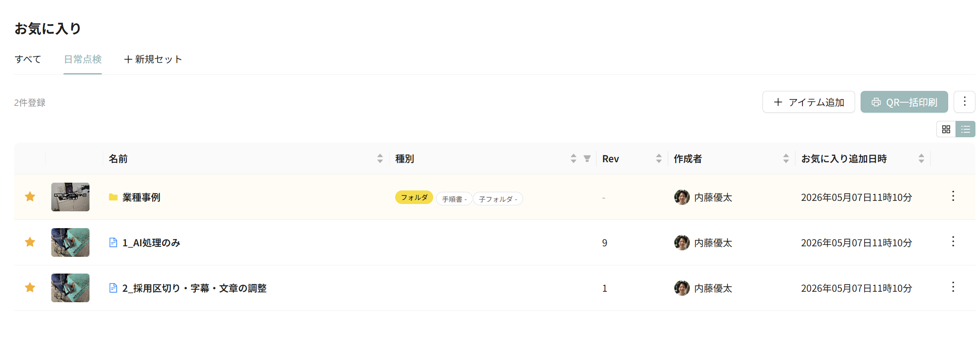Viewport: 980px width, 349px height.
Task: Switch to list view icon
Action: 965,130
